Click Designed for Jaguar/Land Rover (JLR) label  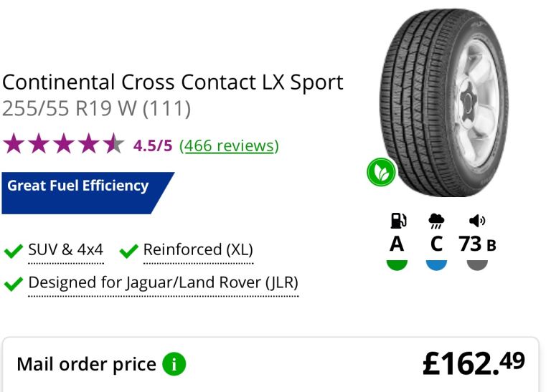pyautogui.click(x=163, y=282)
